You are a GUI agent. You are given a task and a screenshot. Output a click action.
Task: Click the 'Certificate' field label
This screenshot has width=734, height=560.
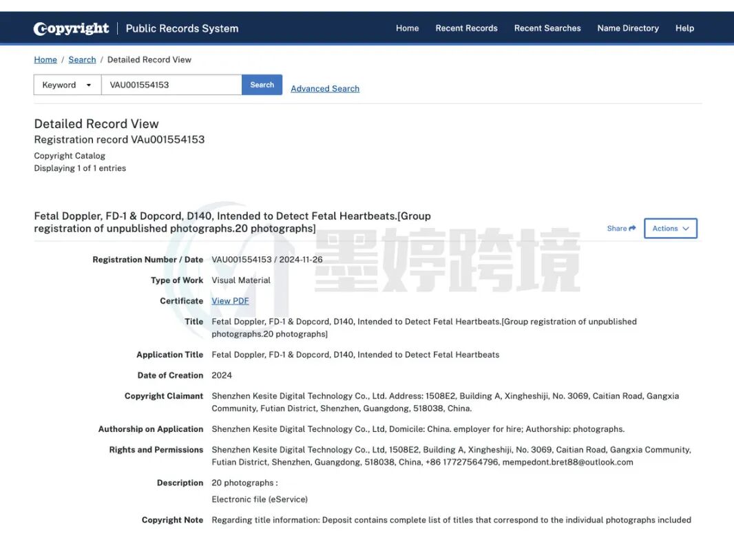(x=182, y=300)
